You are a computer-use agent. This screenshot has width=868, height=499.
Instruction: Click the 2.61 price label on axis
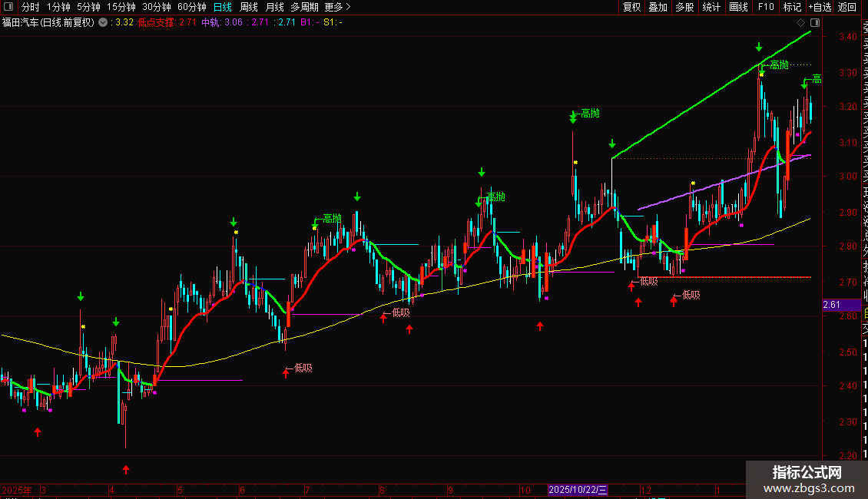pos(831,305)
